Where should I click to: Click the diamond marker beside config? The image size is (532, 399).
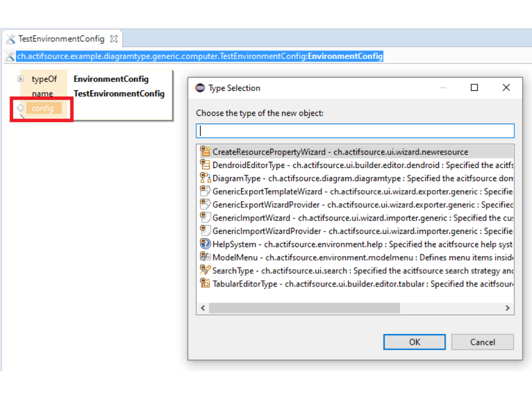pyautogui.click(x=21, y=108)
